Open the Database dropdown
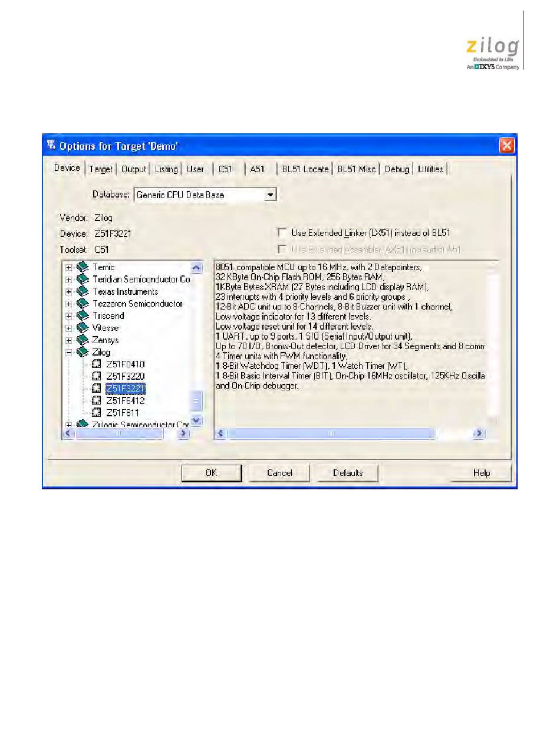 click(x=271, y=195)
